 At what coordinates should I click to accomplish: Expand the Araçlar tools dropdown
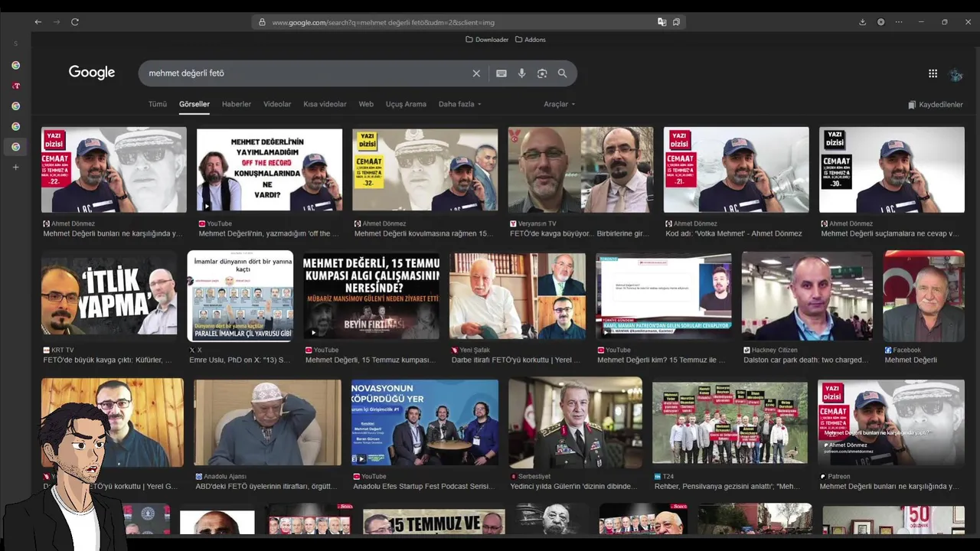coord(559,104)
